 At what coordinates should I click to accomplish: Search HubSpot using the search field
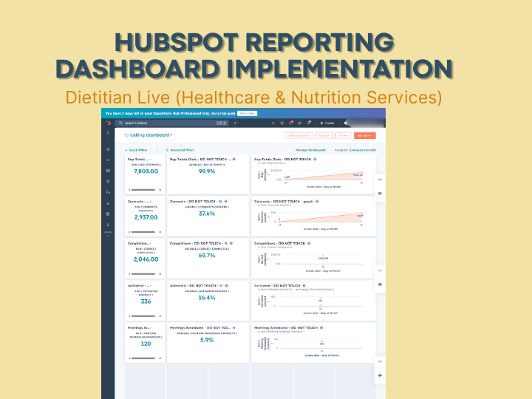click(x=172, y=123)
